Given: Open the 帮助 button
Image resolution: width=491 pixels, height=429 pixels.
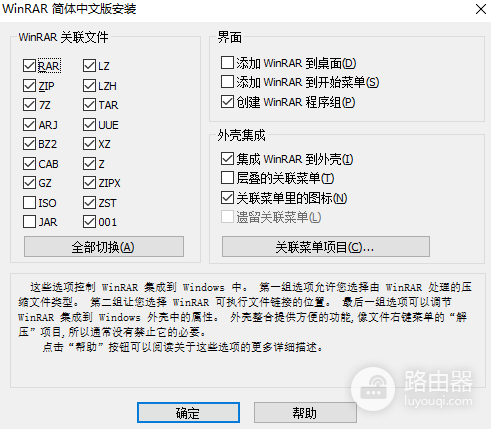Looking at the screenshot, I should click(305, 413).
